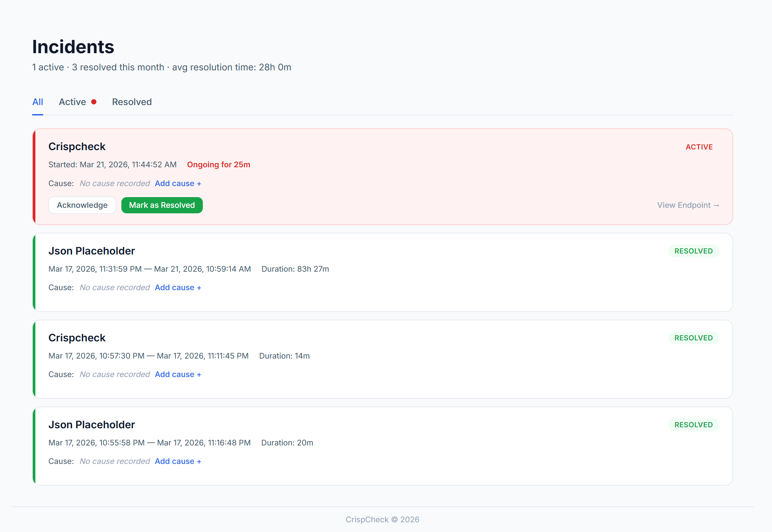The width and height of the screenshot is (772, 532).
Task: Switch to the All tab
Action: tap(37, 102)
